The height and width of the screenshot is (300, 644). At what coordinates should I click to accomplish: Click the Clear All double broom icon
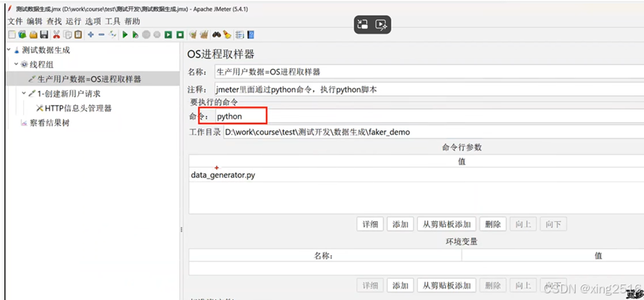204,35
